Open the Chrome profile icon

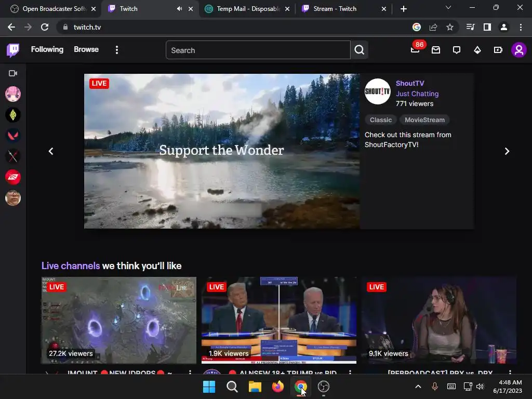pos(504,27)
